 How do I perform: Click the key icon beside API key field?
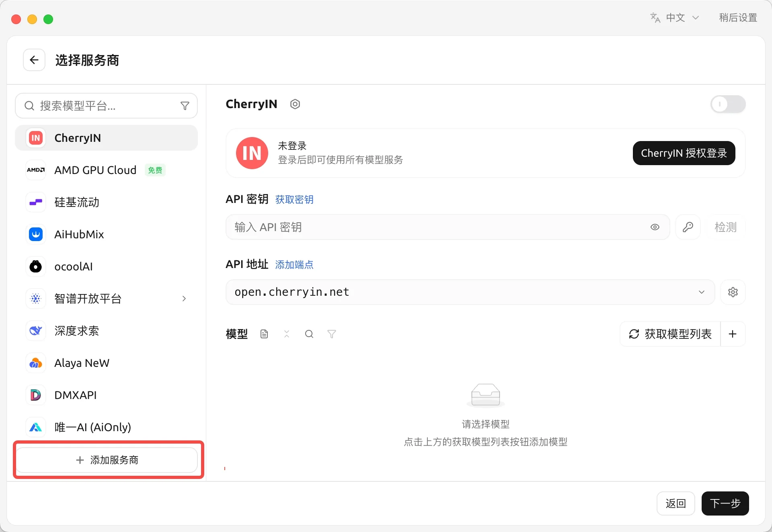point(688,227)
